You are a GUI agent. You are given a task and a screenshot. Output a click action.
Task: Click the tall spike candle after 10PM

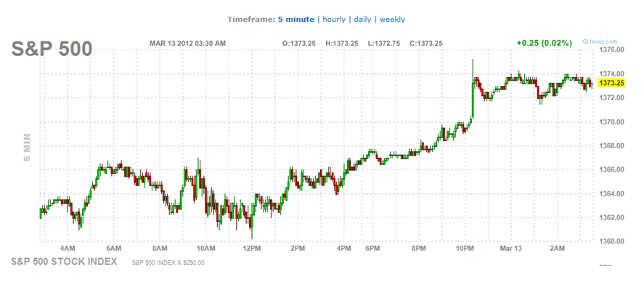(473, 88)
